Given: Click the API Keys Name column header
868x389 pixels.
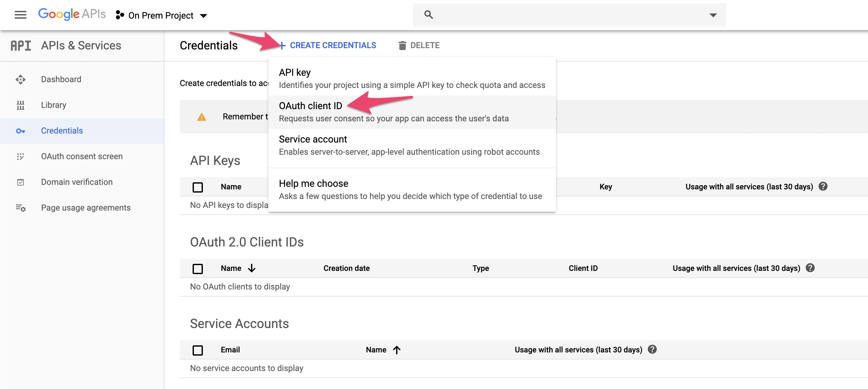Looking at the screenshot, I should [x=231, y=187].
